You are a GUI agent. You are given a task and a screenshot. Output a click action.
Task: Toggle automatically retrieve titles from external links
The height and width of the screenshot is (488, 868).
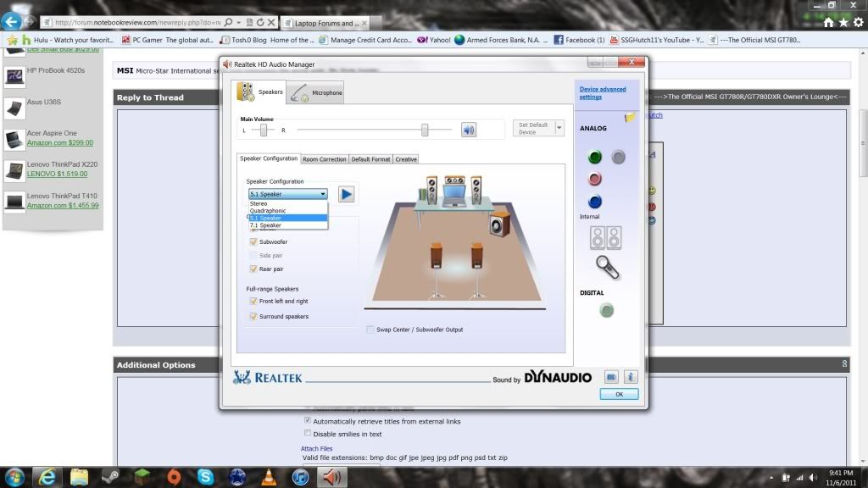coord(308,421)
